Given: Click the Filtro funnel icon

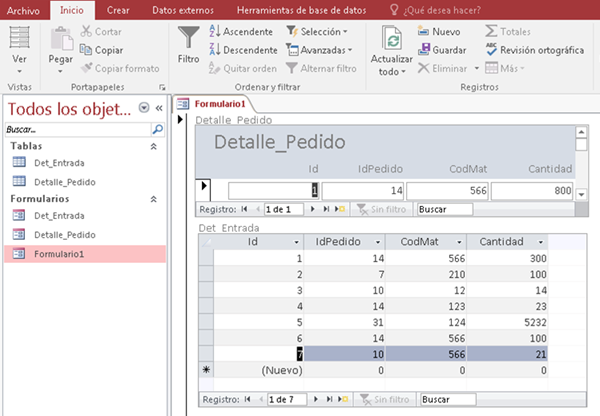Looking at the screenshot, I should tap(187, 40).
